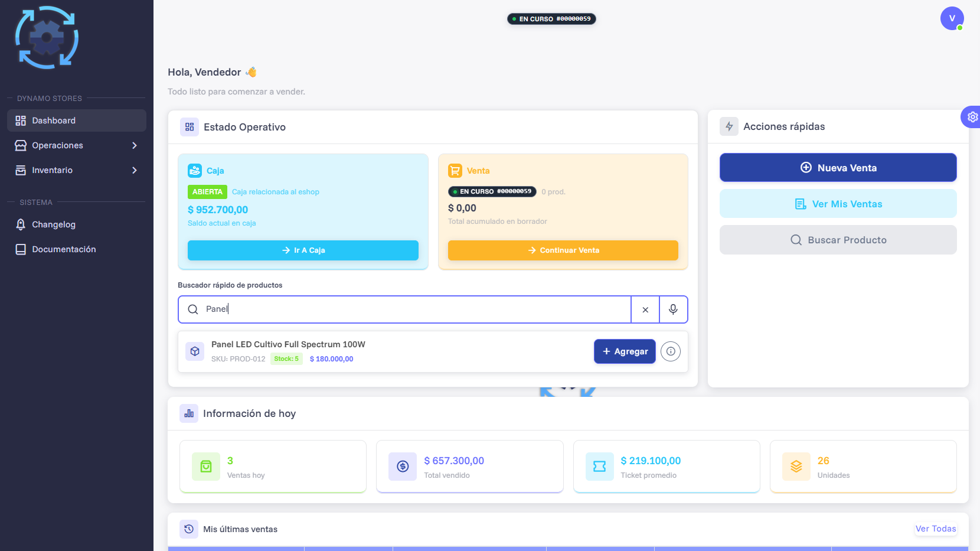This screenshot has height=551, width=980.
Task: Click the $ 952.700,00 caja balance
Action: 218,210
